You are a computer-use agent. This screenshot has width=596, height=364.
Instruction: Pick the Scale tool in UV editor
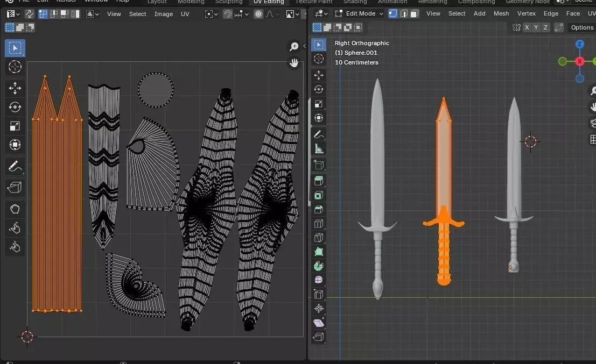[x=15, y=126]
